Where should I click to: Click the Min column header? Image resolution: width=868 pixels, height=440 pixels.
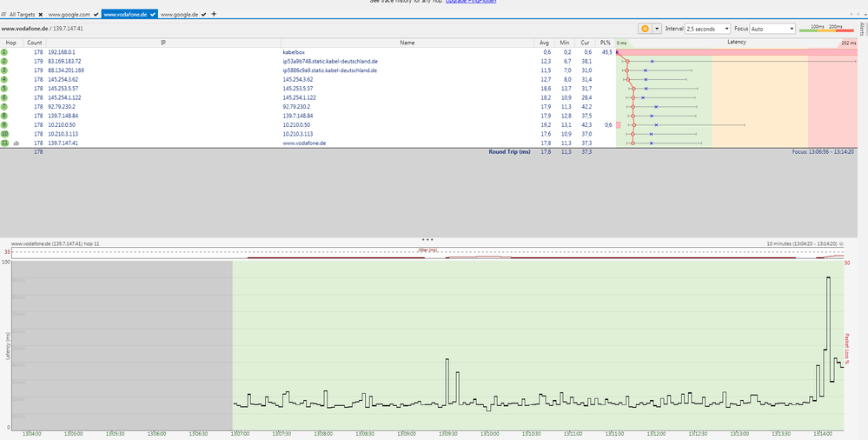[564, 43]
